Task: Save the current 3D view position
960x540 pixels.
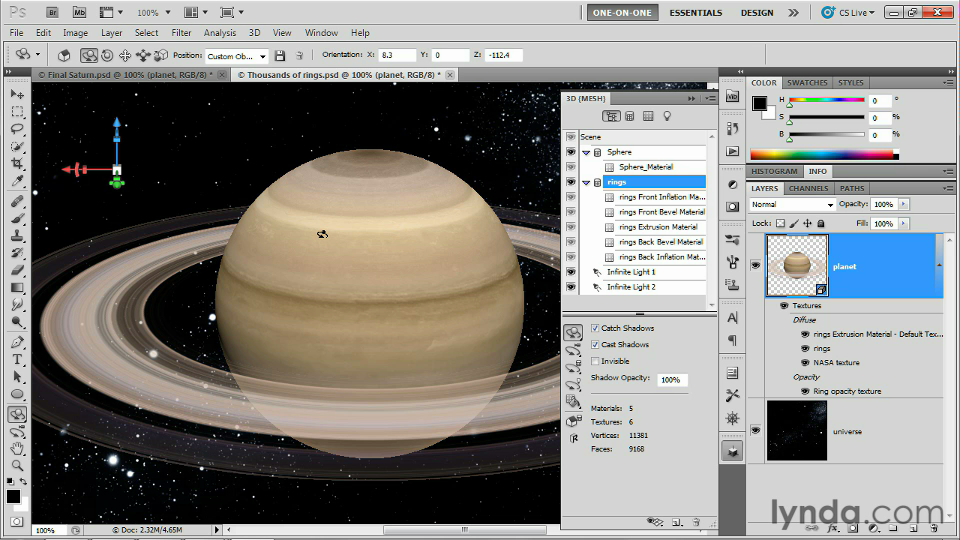Action: (x=280, y=56)
